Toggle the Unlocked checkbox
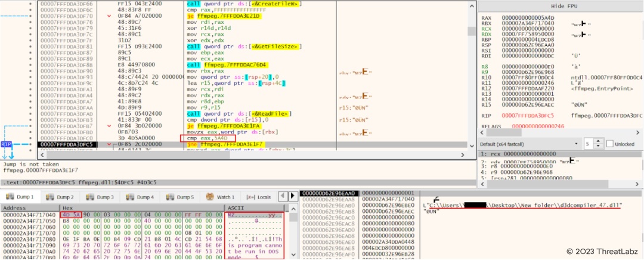The height and width of the screenshot is (260, 644). tap(609, 144)
